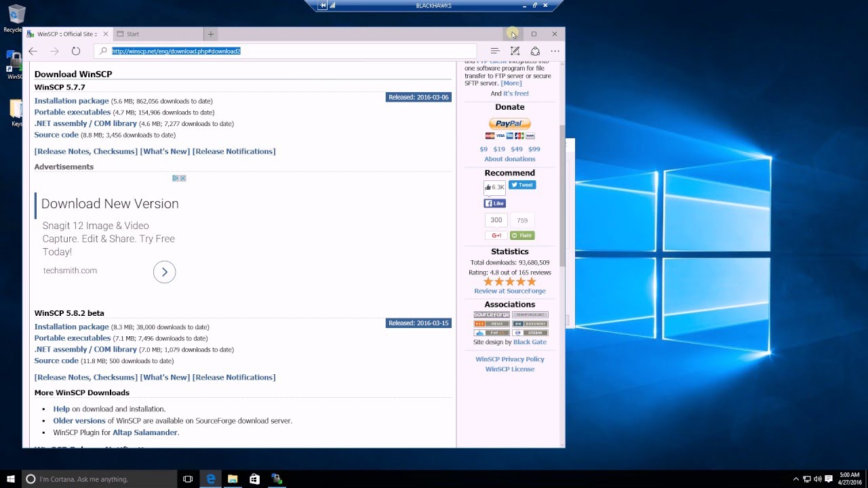Download WinSCP 5.7.7 Installation package

point(72,101)
